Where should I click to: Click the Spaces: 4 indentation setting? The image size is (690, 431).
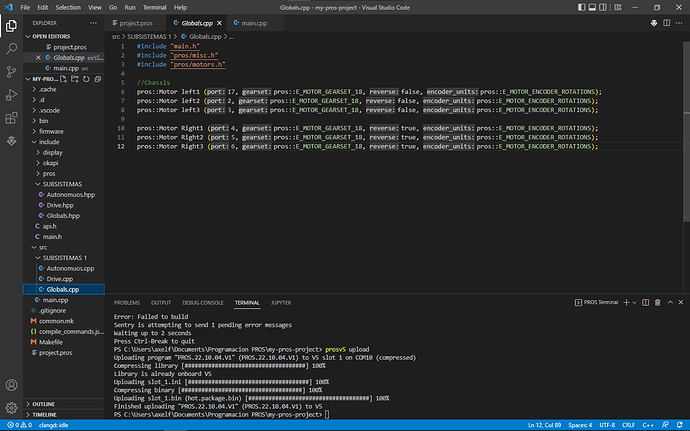(580, 425)
